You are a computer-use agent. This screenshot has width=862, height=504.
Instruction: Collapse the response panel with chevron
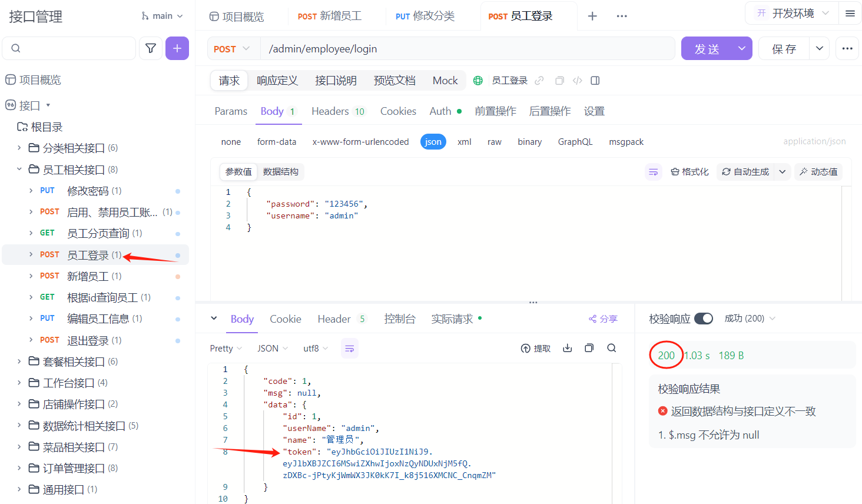(x=214, y=319)
